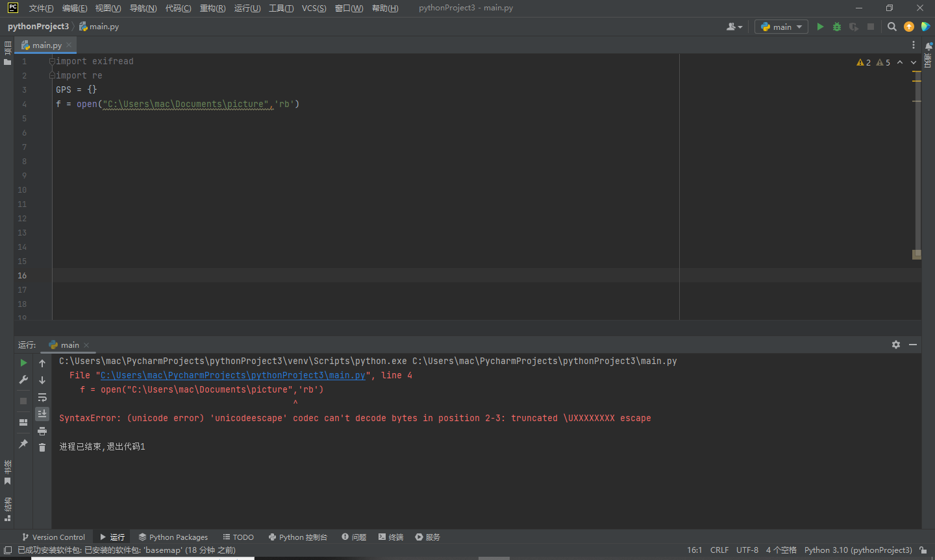Open line:column 16:1 go-to dialog
The width and height of the screenshot is (935, 560).
click(x=695, y=550)
